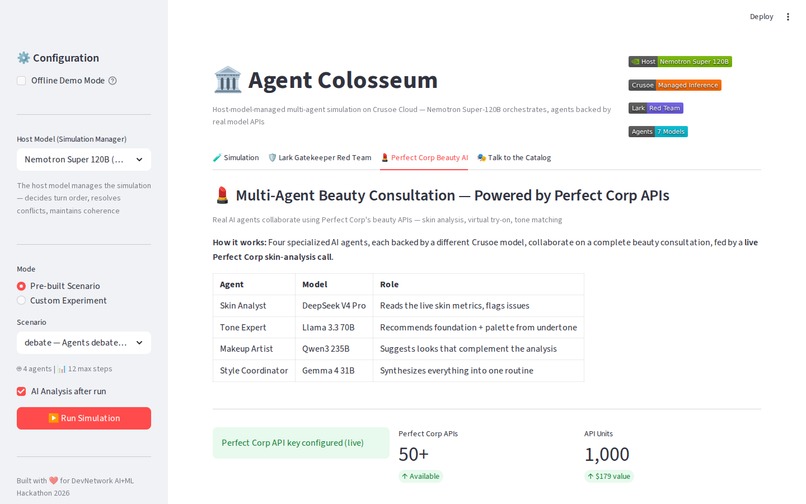Click the Agents 7 Models badge
The height and width of the screenshot is (504, 806).
pyautogui.click(x=657, y=132)
